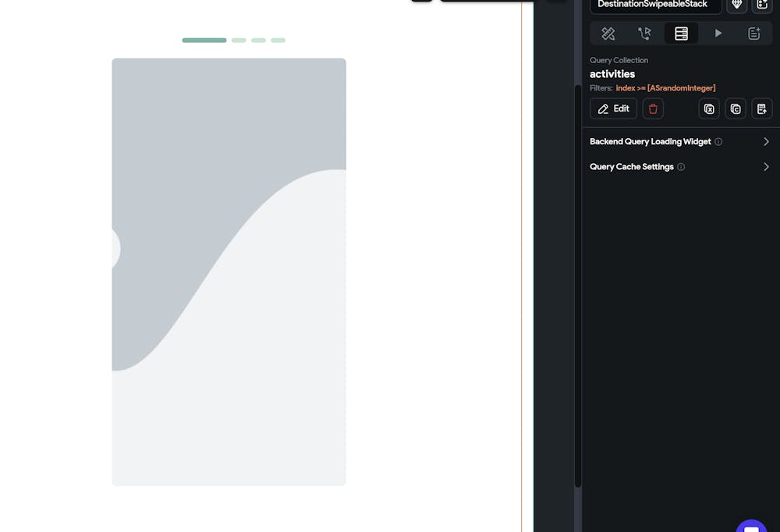Click the properties panel vertical scrollbar
Viewport: 780px width, 532px height.
click(x=577, y=286)
